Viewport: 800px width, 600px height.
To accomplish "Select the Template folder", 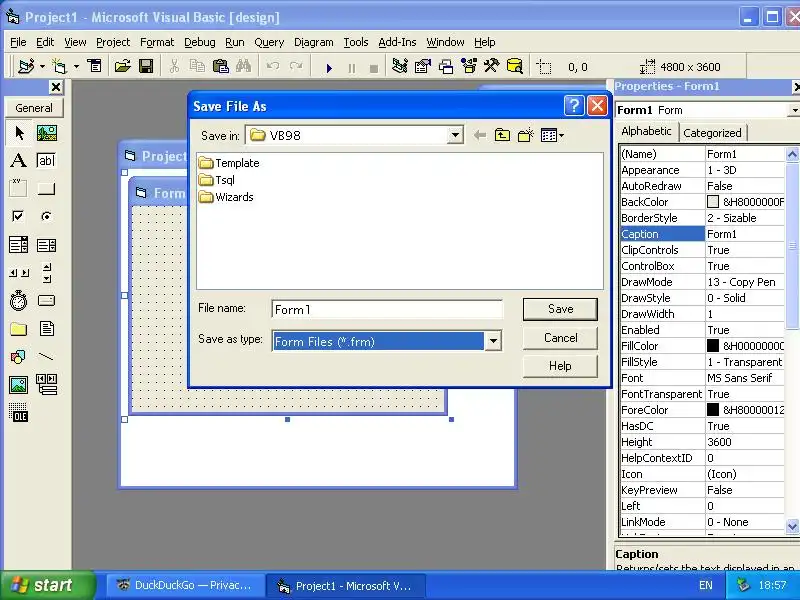I will click(x=229, y=163).
